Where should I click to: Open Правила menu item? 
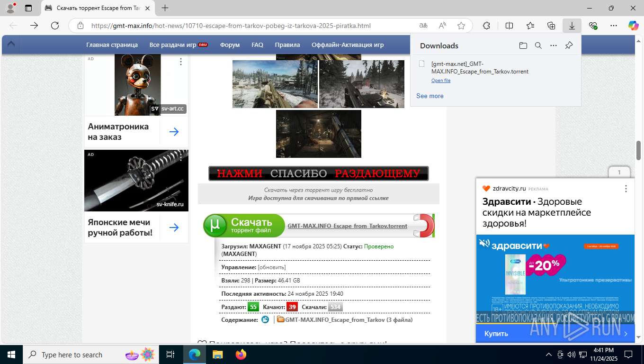point(287,45)
